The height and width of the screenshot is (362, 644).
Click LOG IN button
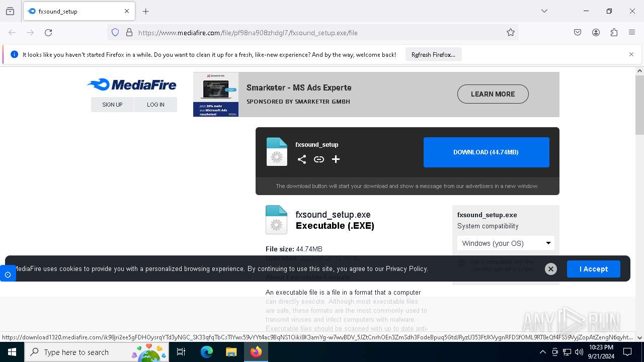[155, 105]
